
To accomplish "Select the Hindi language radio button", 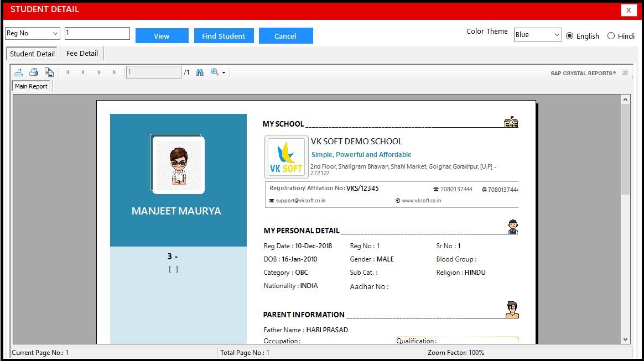I will (611, 36).
